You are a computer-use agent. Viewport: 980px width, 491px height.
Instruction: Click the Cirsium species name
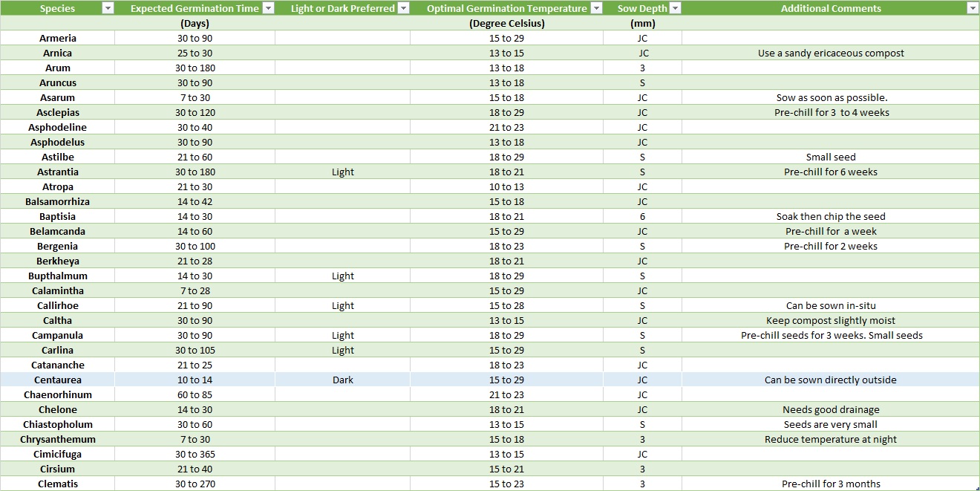pyautogui.click(x=58, y=469)
